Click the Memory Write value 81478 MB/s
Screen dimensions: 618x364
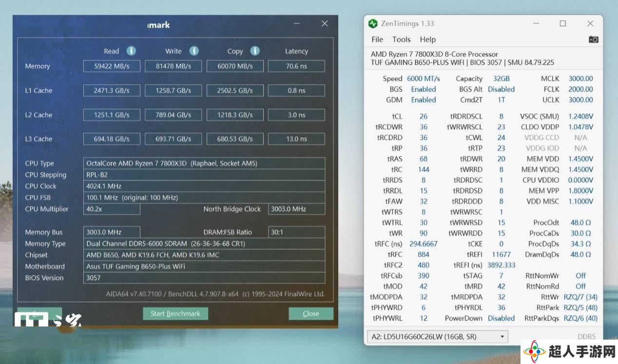pos(174,66)
